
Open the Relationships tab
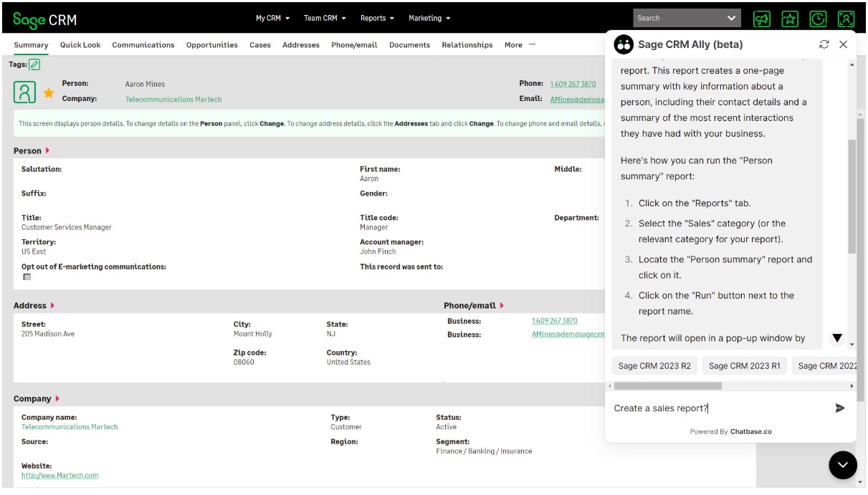point(467,45)
